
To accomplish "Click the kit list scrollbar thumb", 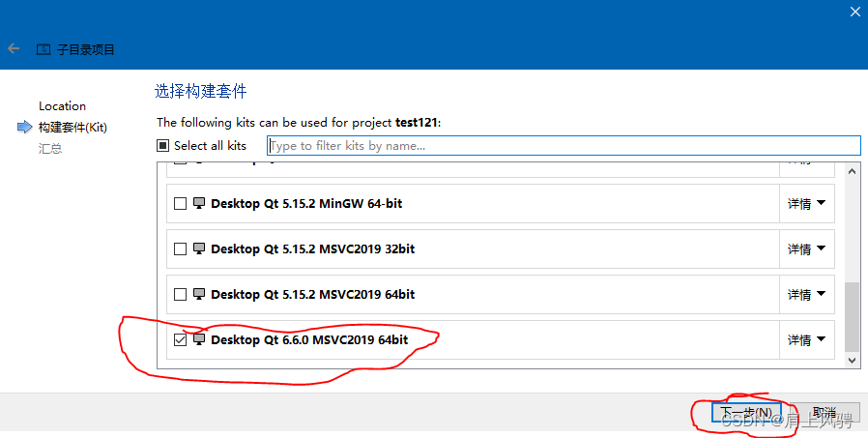I will point(852,317).
